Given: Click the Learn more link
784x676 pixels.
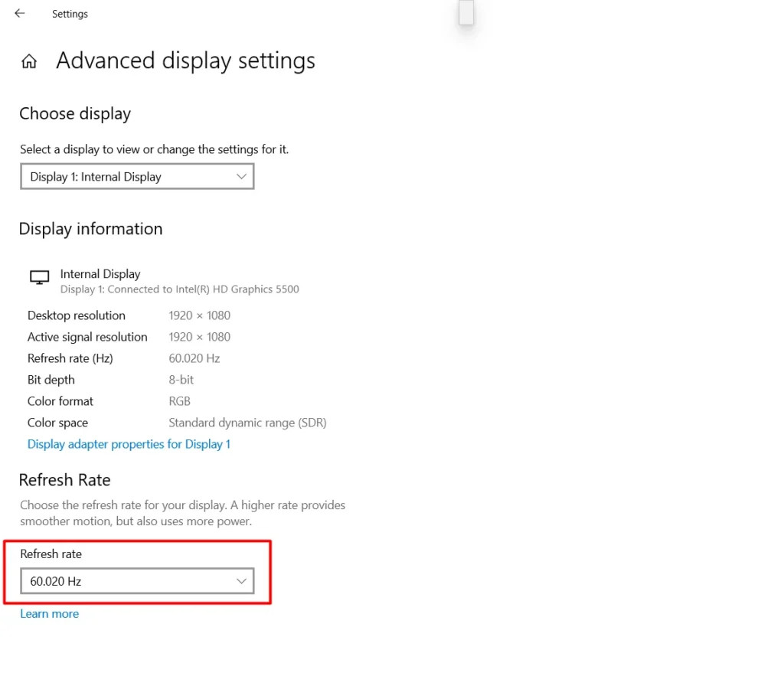Looking at the screenshot, I should pos(49,613).
